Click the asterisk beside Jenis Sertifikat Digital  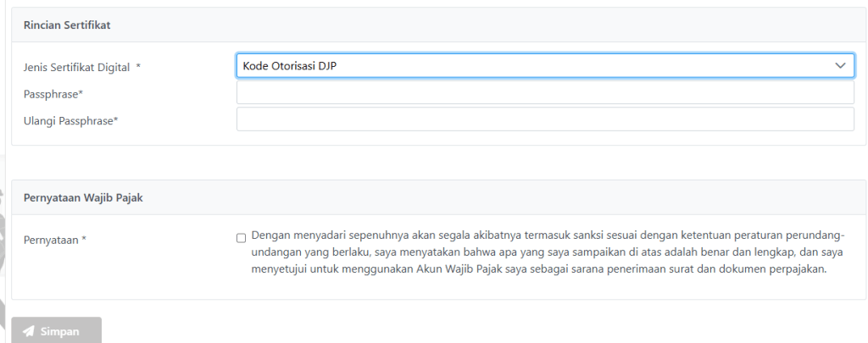pos(137,68)
